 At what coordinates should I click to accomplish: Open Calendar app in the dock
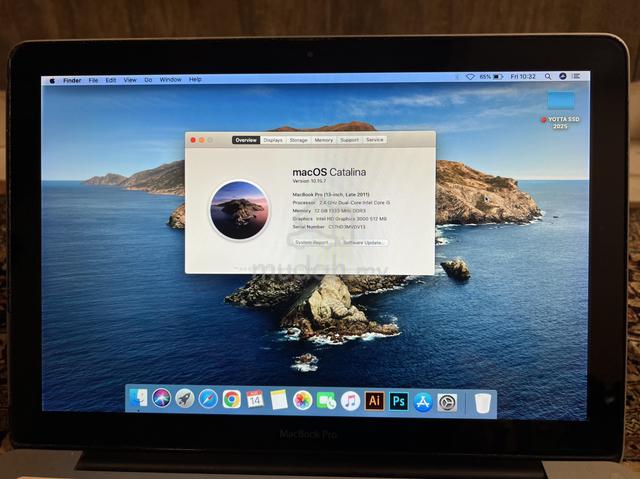(x=255, y=399)
